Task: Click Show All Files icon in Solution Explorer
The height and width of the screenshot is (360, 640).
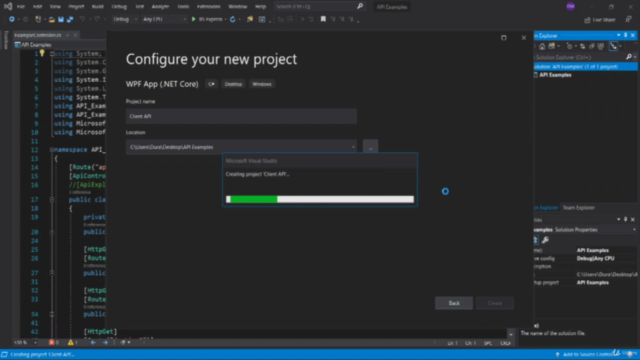Action: pos(600,46)
